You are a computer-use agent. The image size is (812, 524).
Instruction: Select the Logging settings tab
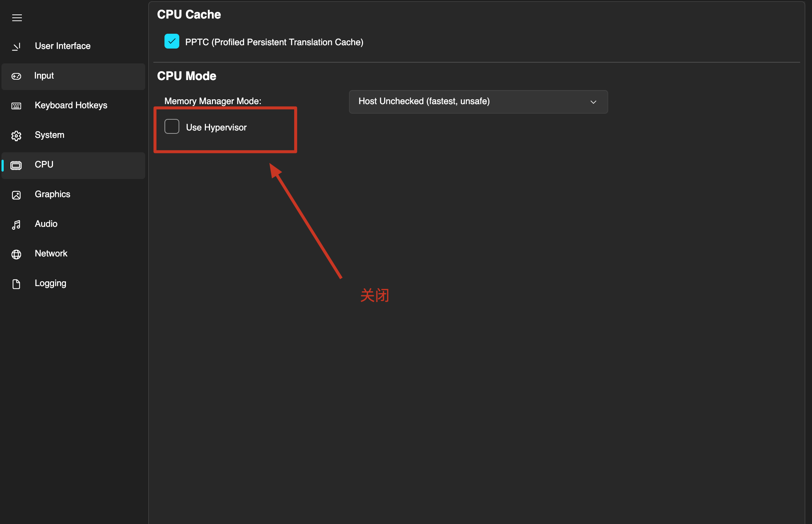pos(50,283)
